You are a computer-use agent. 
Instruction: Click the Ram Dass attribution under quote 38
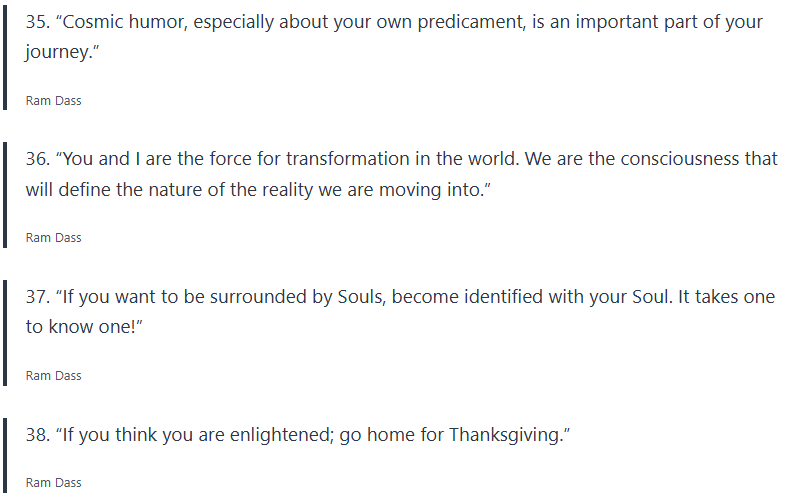[53, 483]
